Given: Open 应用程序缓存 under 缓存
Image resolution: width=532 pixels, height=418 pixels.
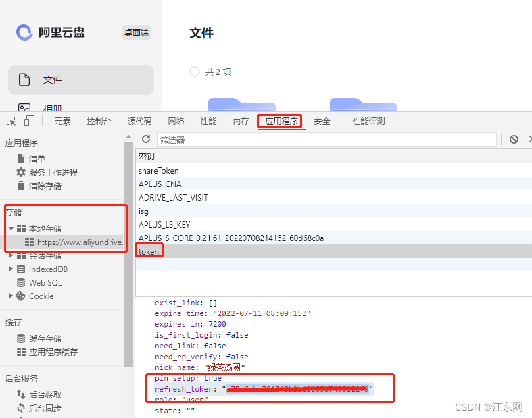Looking at the screenshot, I should point(53,352).
